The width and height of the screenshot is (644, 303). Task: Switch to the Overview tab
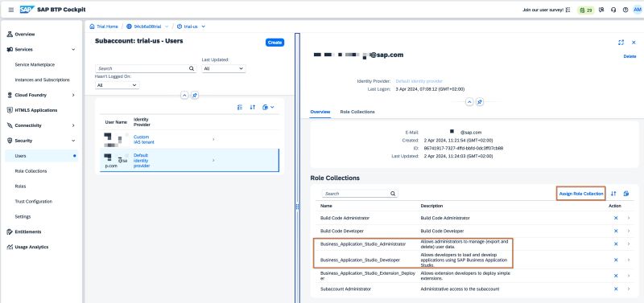coord(320,112)
